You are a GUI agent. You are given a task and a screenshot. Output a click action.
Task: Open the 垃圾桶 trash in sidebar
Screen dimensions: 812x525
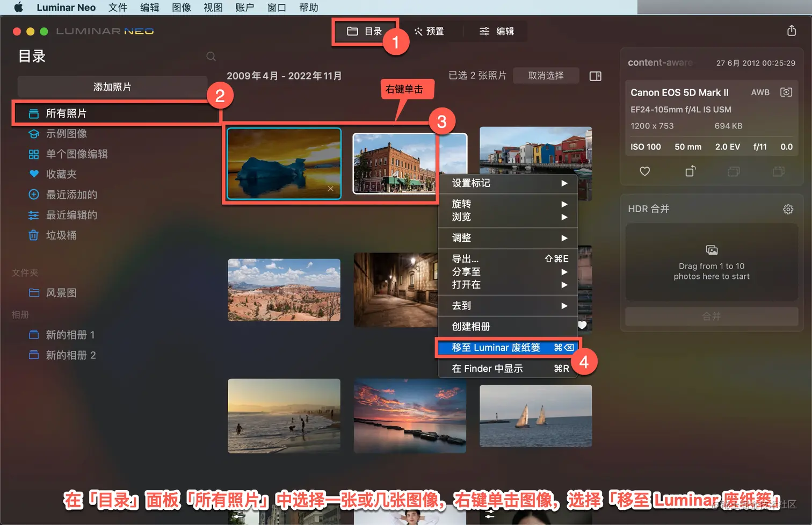tap(61, 235)
